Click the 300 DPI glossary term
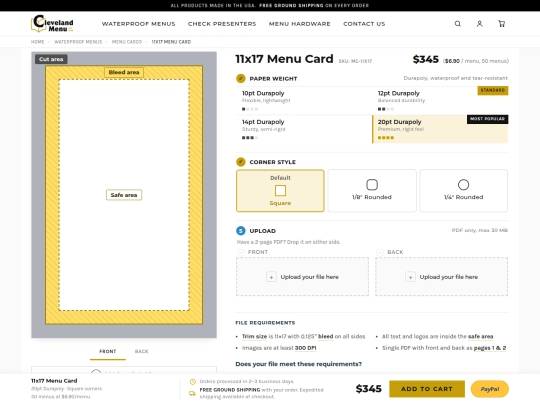Image resolution: width=540 pixels, height=405 pixels. pyautogui.click(x=305, y=348)
